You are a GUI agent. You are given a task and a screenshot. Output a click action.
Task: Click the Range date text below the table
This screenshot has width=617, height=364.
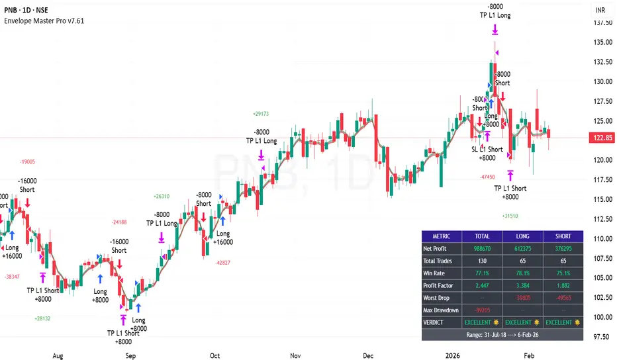coord(502,335)
